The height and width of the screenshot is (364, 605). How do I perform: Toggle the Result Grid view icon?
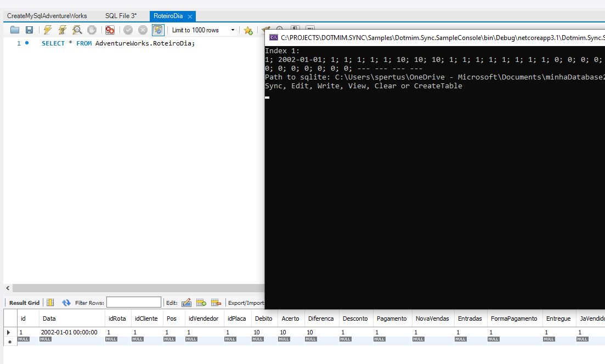[x=50, y=302]
